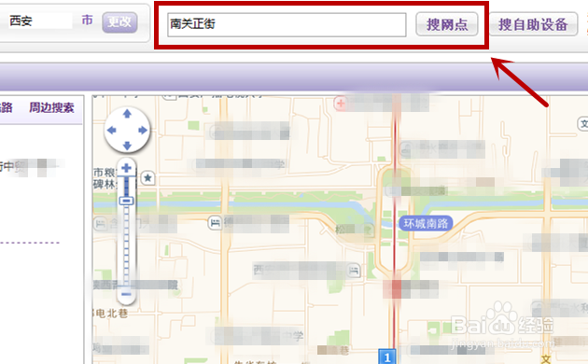The image size is (588, 364).
Task: Pan map up with the up arrow
Action: [127, 114]
